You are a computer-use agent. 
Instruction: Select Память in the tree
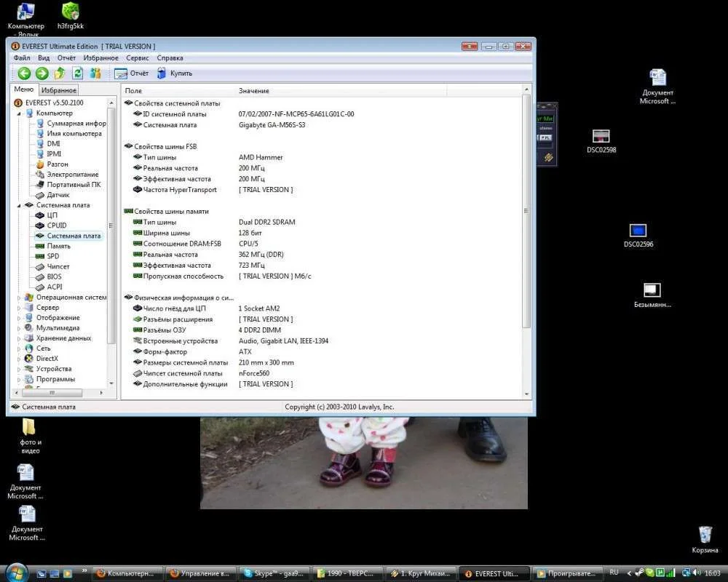(x=58, y=246)
